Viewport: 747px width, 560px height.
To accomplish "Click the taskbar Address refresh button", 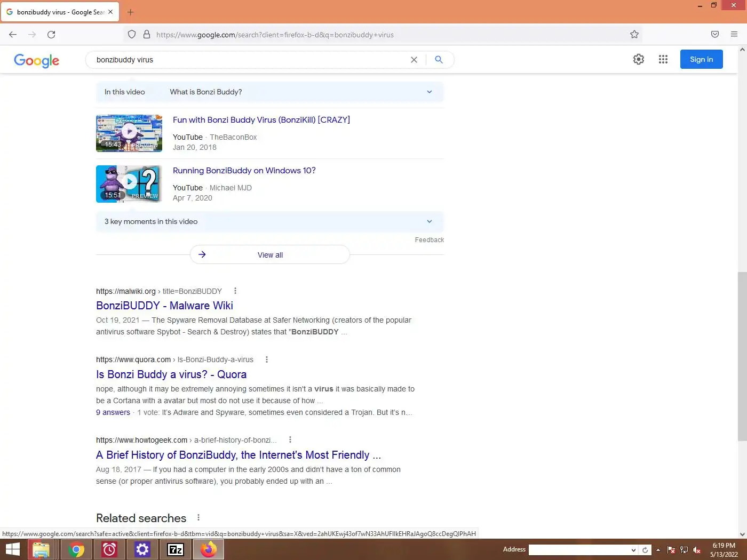I will 645,550.
